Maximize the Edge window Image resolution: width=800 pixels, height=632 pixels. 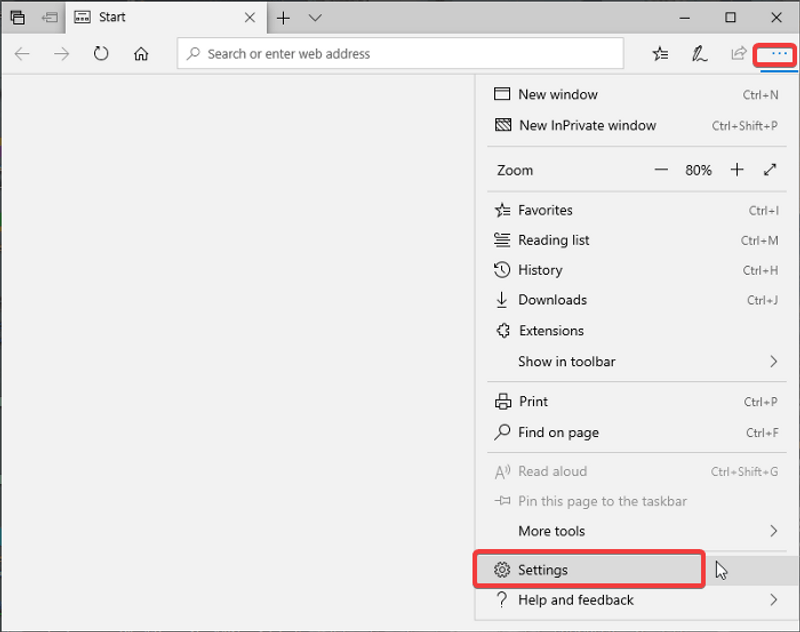[x=730, y=18]
